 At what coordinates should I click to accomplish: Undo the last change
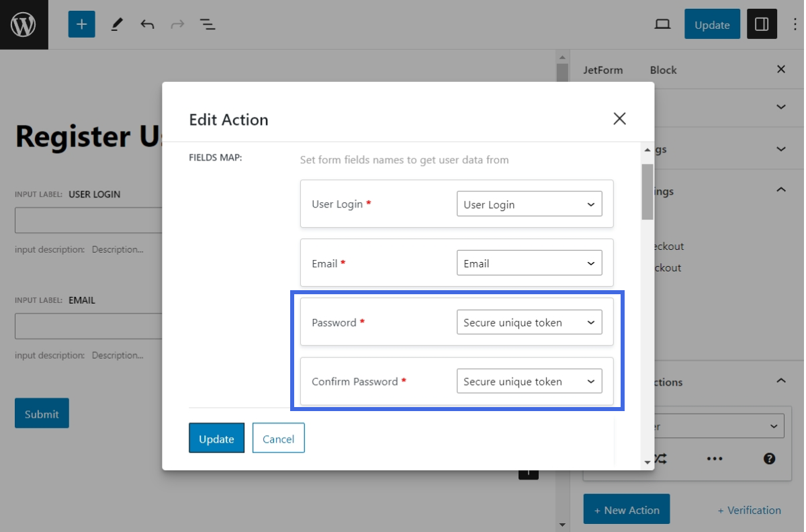[x=147, y=24]
